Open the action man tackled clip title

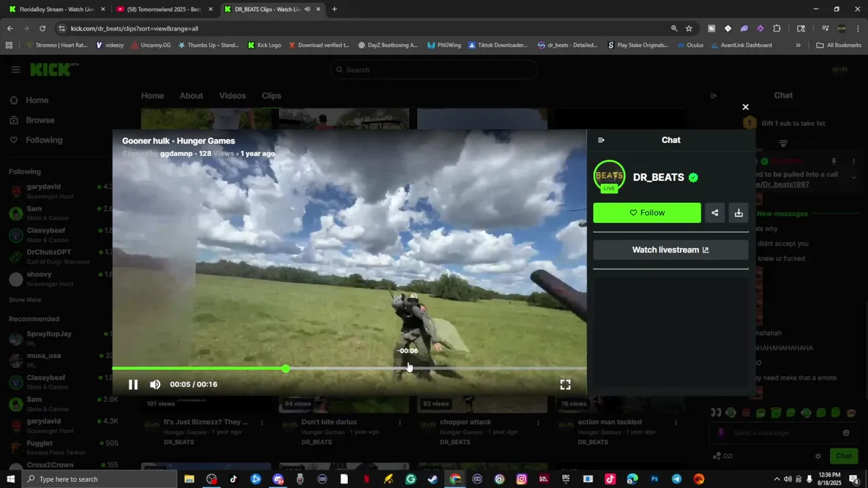[x=610, y=422]
